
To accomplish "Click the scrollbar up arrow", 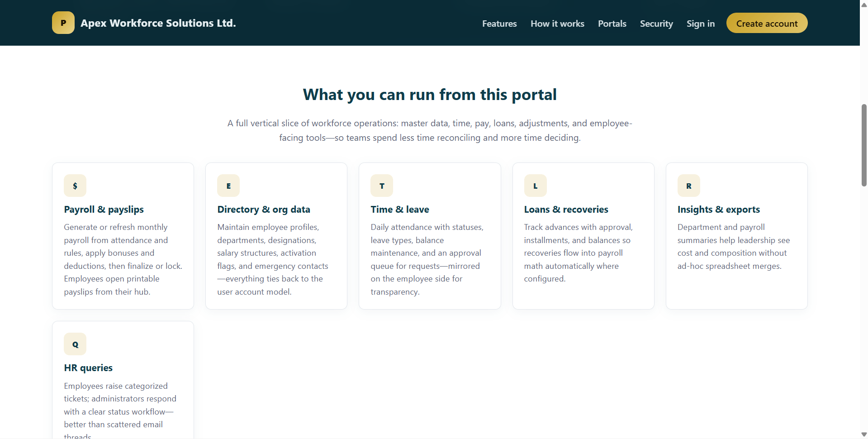I will click(x=864, y=5).
